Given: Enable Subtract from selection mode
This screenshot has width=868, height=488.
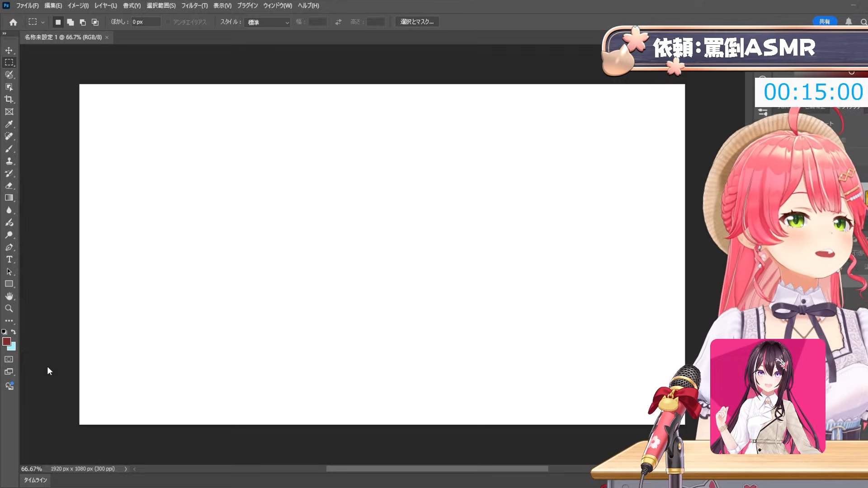Looking at the screenshot, I should click(82, 22).
